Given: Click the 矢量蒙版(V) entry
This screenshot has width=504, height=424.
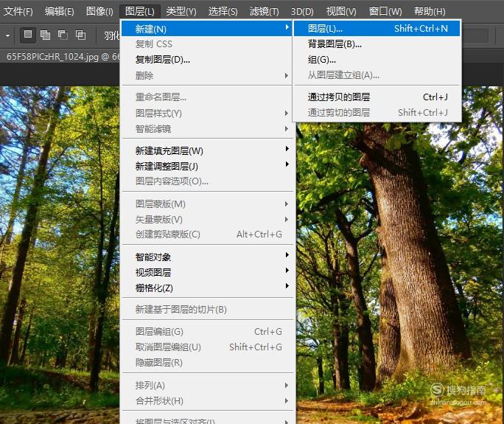Looking at the screenshot, I should (207, 220).
